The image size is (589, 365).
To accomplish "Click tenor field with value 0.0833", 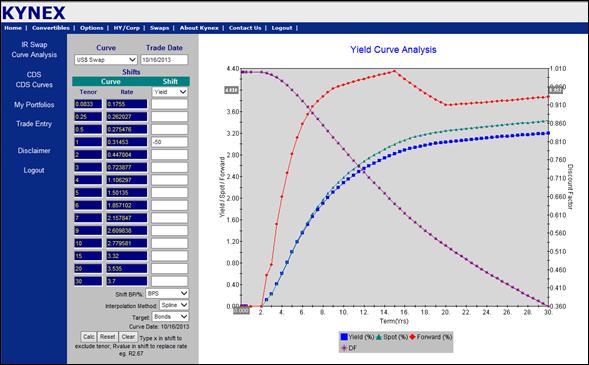I will [x=88, y=104].
